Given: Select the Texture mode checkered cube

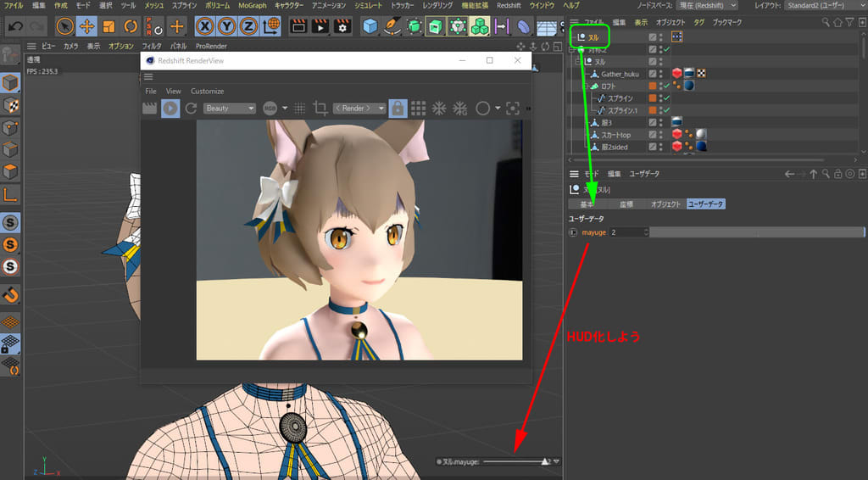Looking at the screenshot, I should pos(10,105).
